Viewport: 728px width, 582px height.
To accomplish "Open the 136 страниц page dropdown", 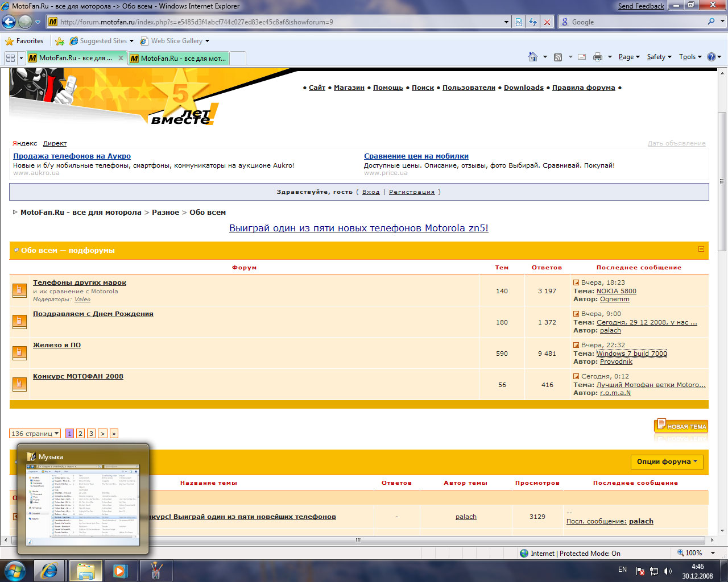I will pos(35,434).
